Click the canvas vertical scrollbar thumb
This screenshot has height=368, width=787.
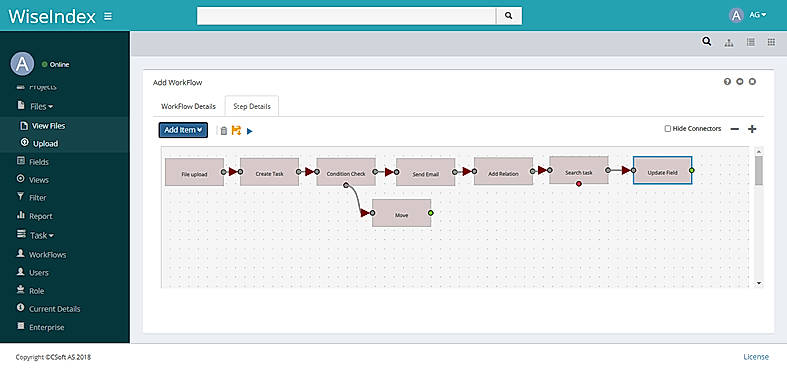point(758,171)
